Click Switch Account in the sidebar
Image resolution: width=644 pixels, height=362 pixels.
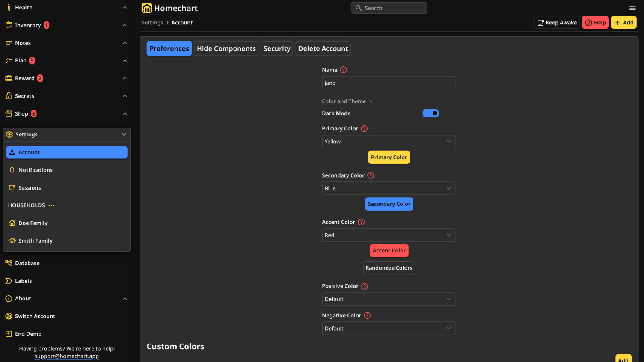[x=67, y=316]
